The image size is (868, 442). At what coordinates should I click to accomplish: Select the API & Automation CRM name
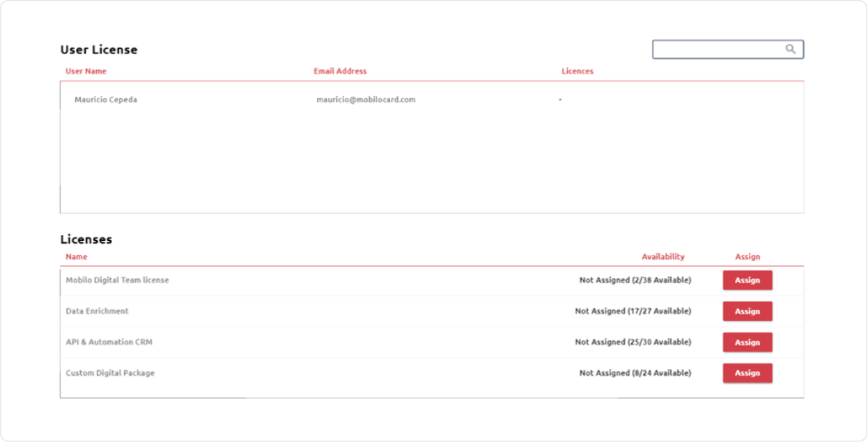coord(109,342)
